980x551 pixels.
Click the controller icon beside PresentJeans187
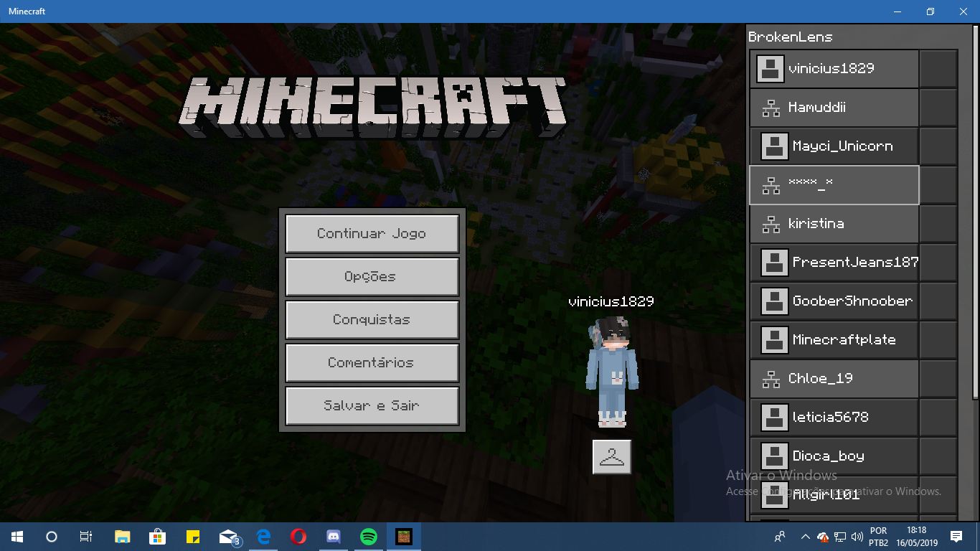(774, 263)
